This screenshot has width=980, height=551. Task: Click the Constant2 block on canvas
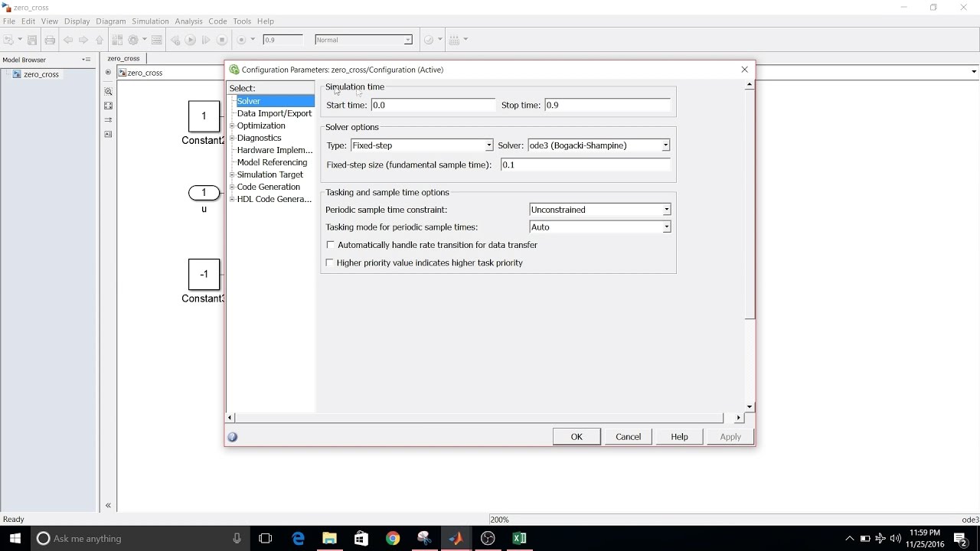(204, 116)
